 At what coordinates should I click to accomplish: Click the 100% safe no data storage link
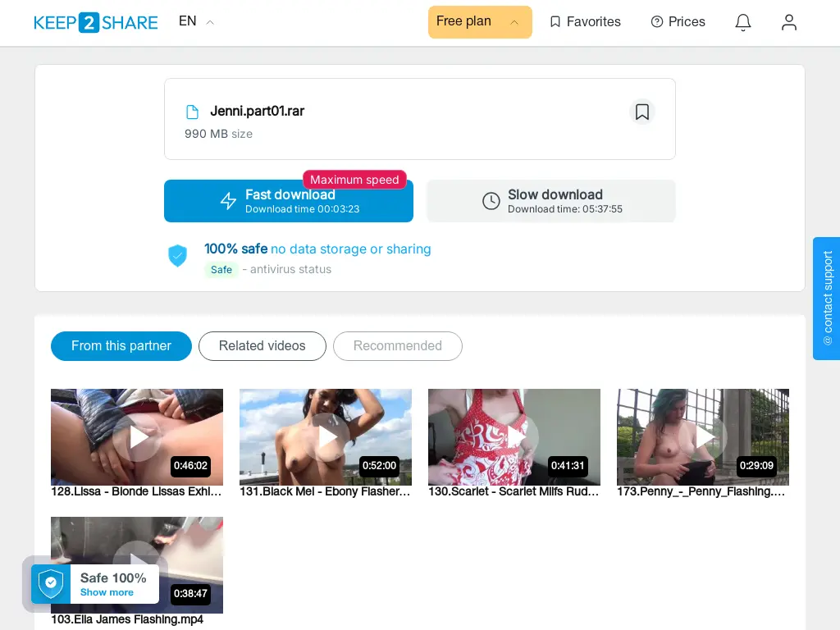(317, 249)
